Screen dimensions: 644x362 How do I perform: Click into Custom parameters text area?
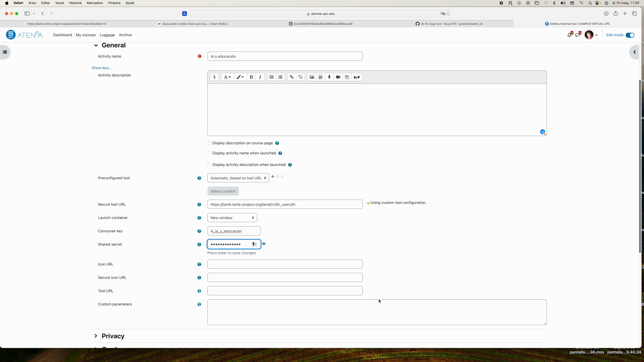pos(377,312)
